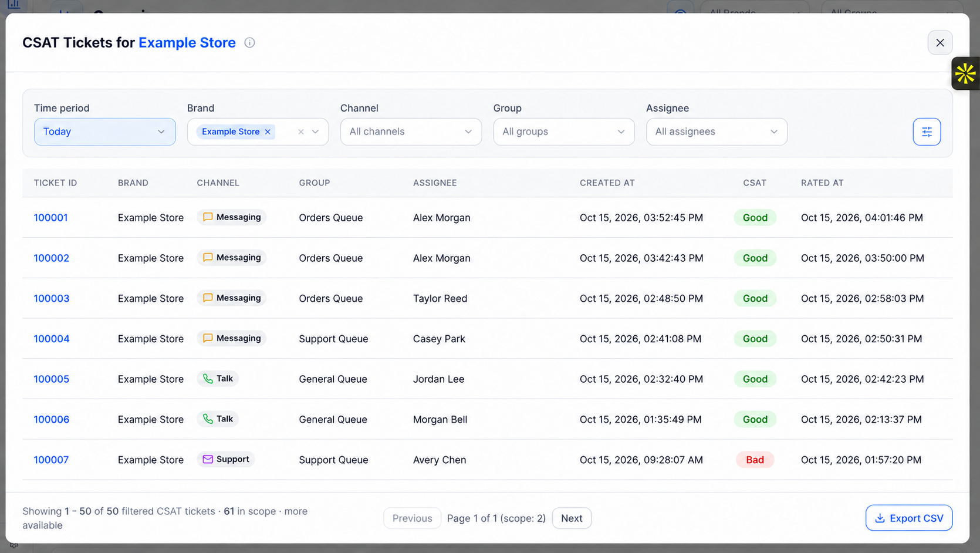Screen dimensions: 980x553
Task: Remove the Example Store brand chip
Action: pos(268,131)
